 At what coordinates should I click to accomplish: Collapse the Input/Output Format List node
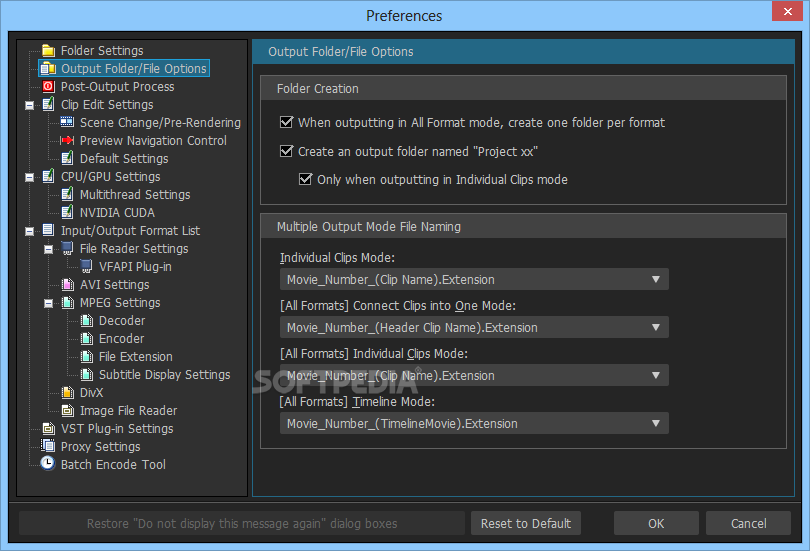coord(29,231)
